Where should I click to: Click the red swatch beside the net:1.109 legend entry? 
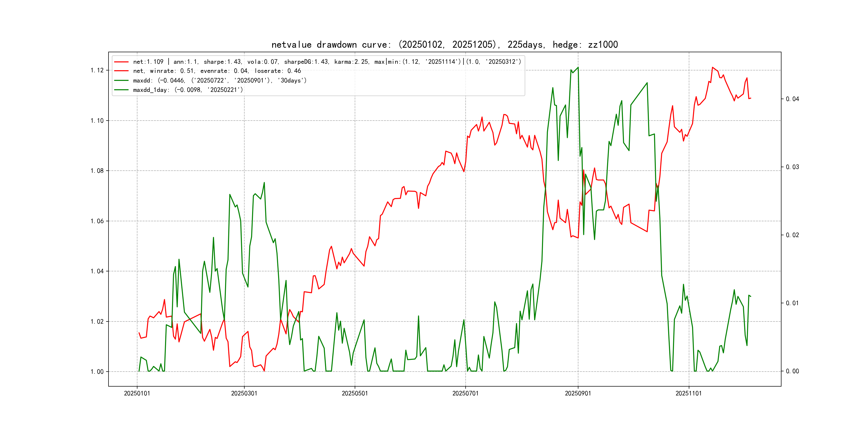121,62
